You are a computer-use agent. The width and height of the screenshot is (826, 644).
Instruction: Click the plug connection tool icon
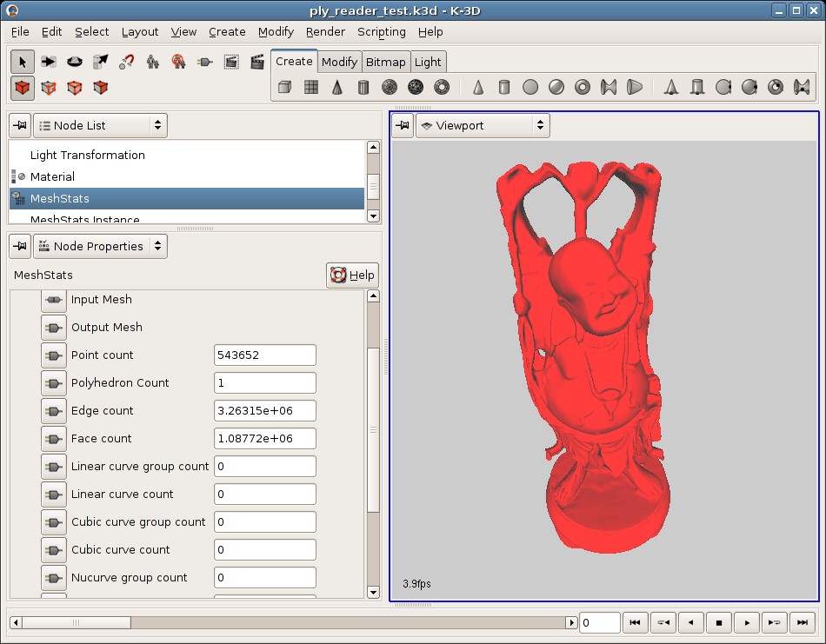(x=205, y=62)
